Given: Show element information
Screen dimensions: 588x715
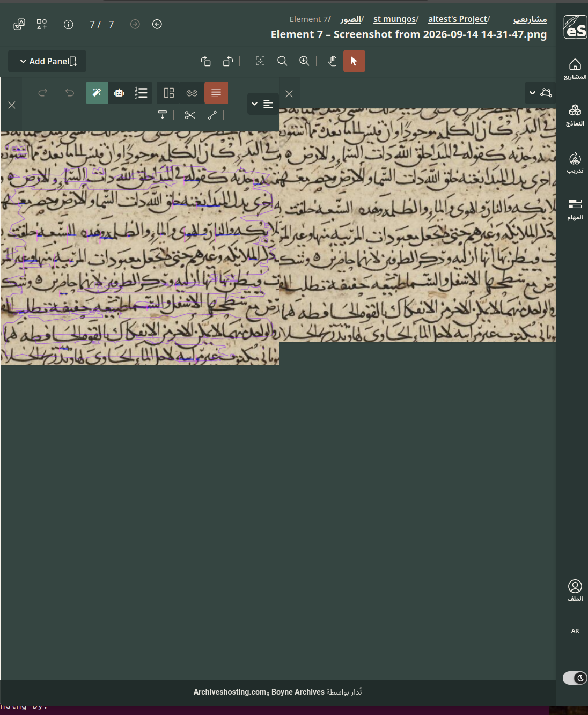Looking at the screenshot, I should [68, 24].
